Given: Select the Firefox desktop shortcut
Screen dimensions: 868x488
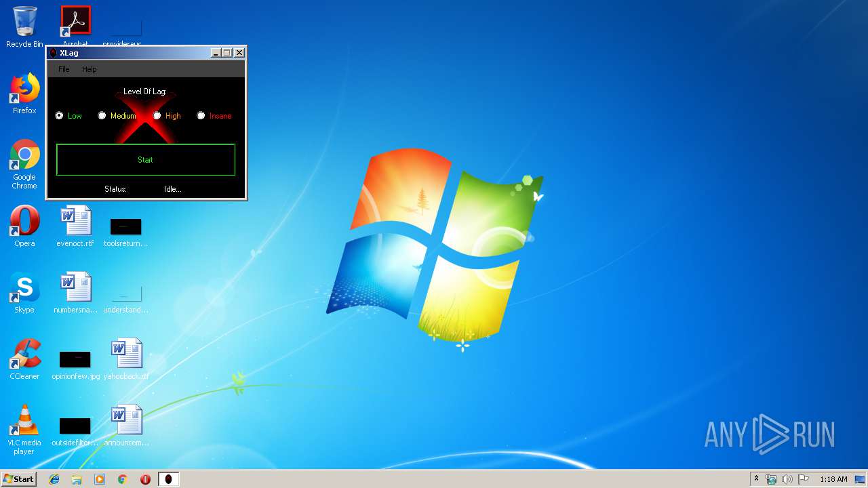Looking at the screenshot, I should [x=24, y=94].
